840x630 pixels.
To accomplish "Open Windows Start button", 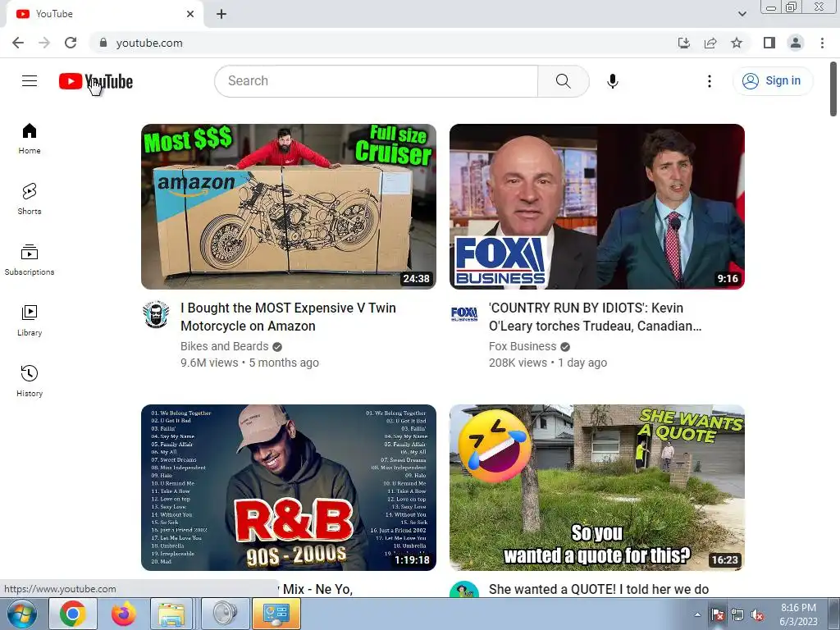I will 22,614.
